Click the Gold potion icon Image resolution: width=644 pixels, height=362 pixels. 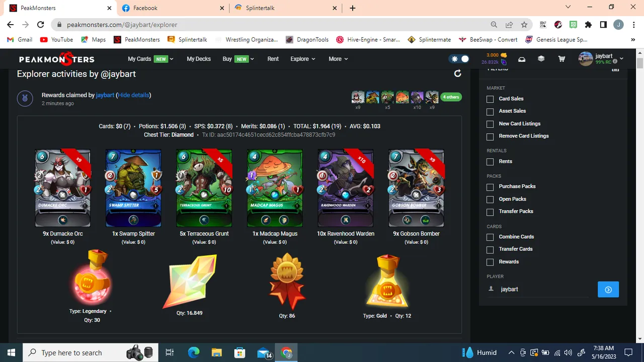coord(387,281)
